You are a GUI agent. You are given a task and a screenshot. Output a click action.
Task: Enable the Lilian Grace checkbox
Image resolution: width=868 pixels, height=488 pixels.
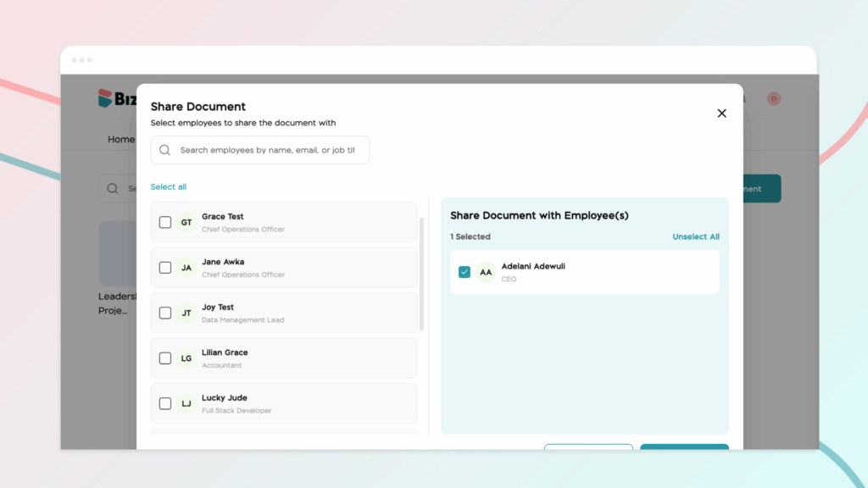click(165, 358)
